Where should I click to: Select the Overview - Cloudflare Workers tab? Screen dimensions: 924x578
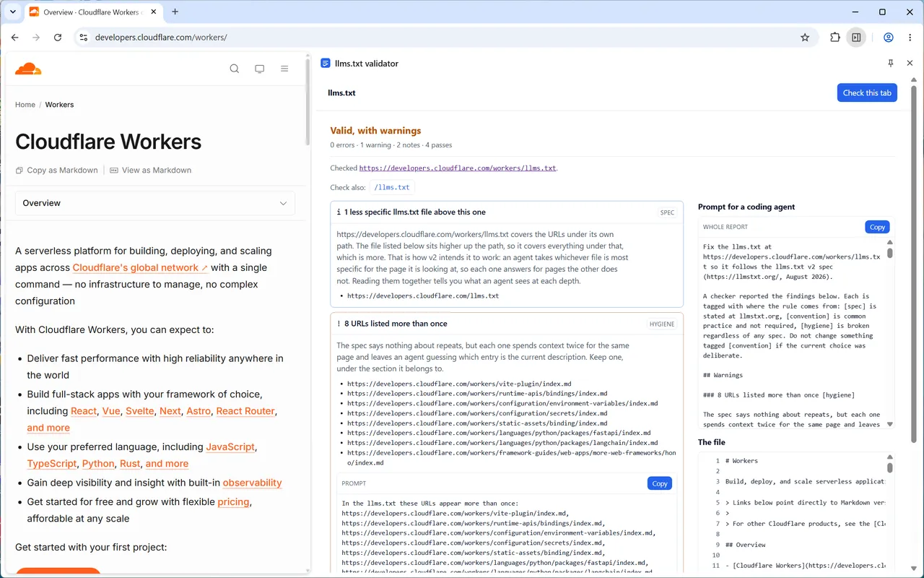click(x=92, y=12)
